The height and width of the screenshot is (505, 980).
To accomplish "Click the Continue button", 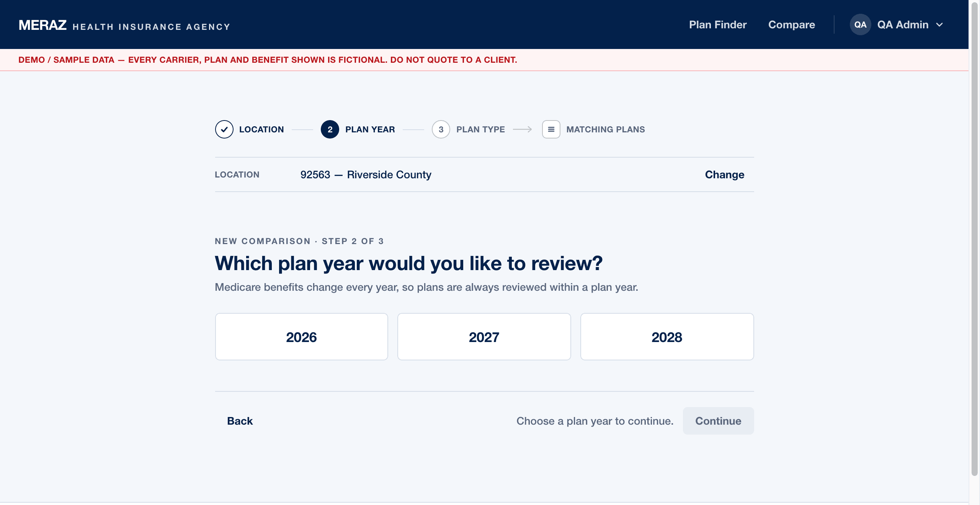I will tap(718, 421).
